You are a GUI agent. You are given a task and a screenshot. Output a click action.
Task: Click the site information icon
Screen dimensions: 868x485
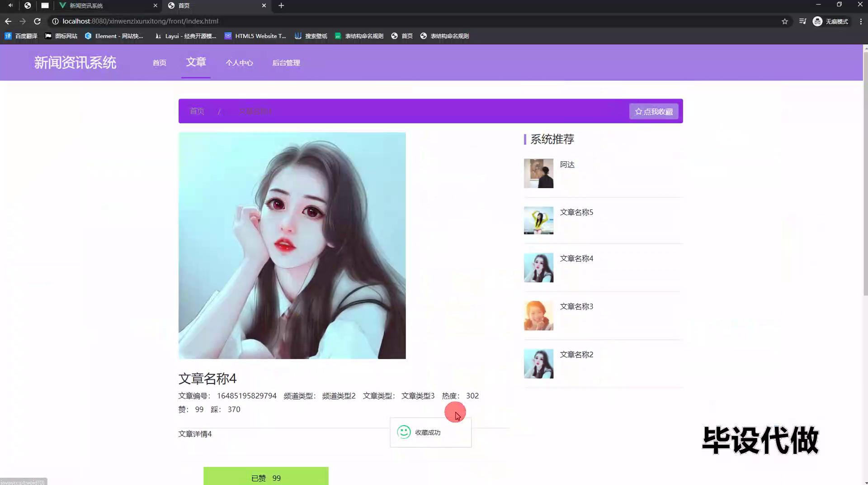pos(55,21)
